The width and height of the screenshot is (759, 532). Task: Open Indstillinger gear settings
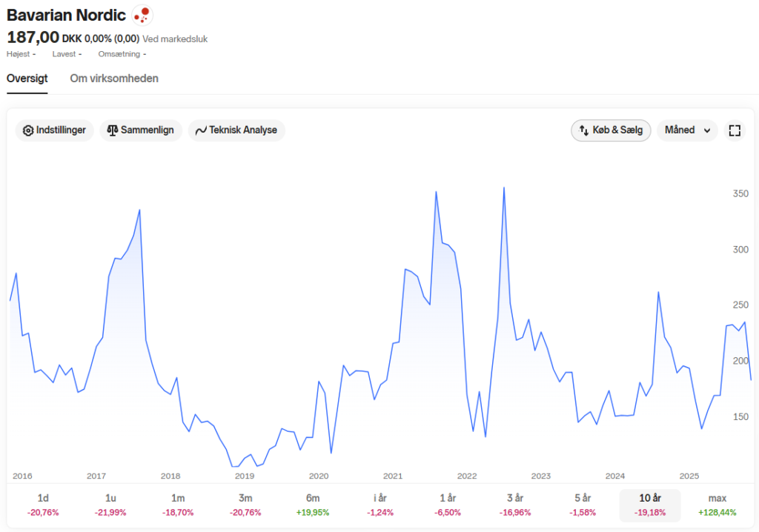coord(54,130)
